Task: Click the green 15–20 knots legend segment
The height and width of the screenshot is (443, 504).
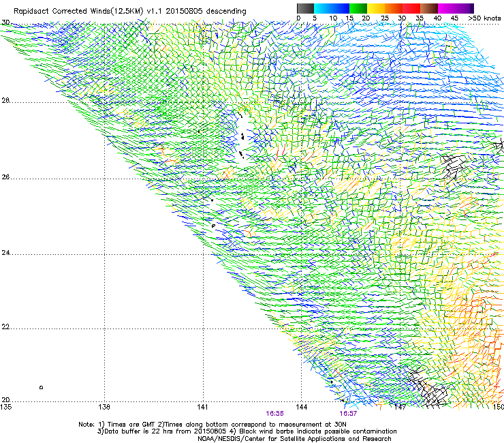Action: pyautogui.click(x=358, y=8)
